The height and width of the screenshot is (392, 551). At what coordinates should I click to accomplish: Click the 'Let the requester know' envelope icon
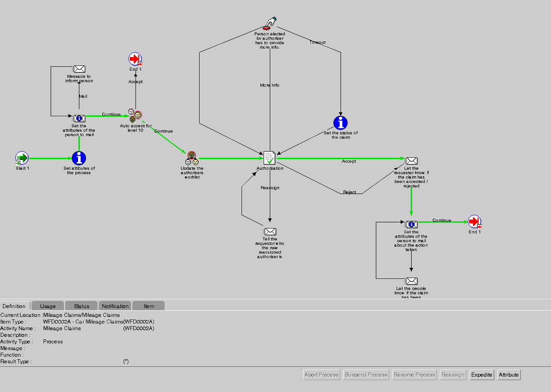411,161
